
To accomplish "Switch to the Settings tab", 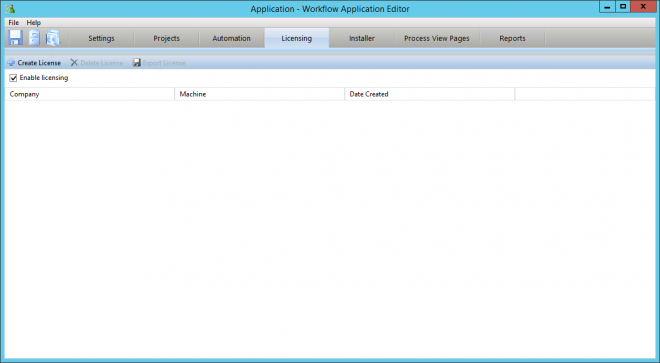I will (101, 38).
